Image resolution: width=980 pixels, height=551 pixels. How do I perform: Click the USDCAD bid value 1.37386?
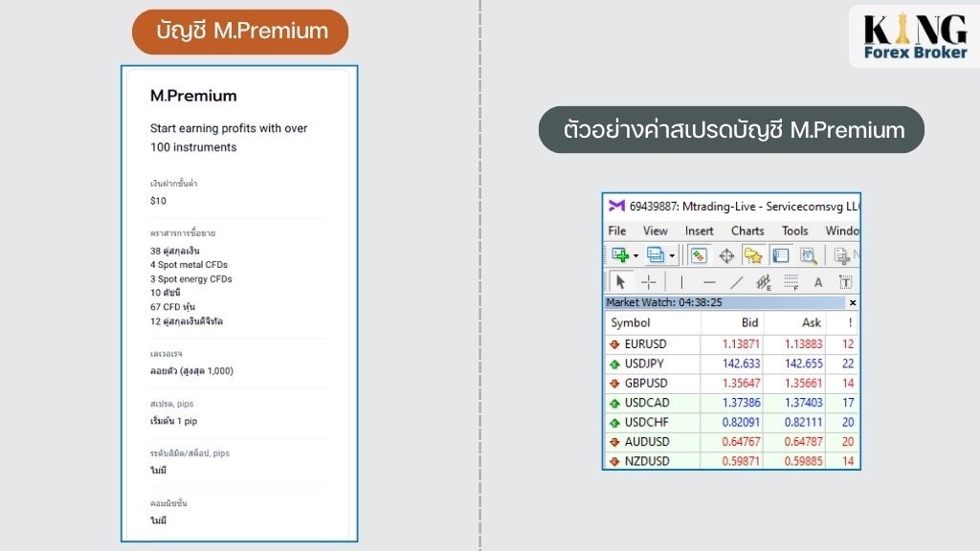tap(742, 403)
